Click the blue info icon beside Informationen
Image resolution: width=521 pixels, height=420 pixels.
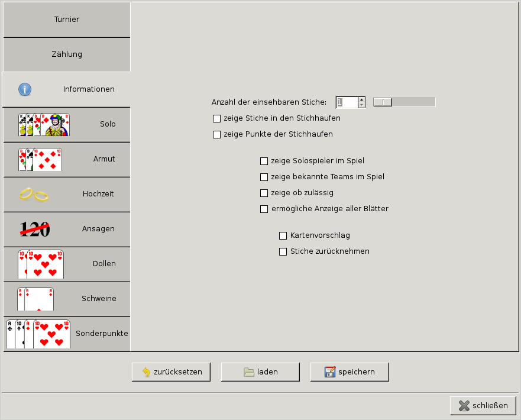click(x=24, y=89)
